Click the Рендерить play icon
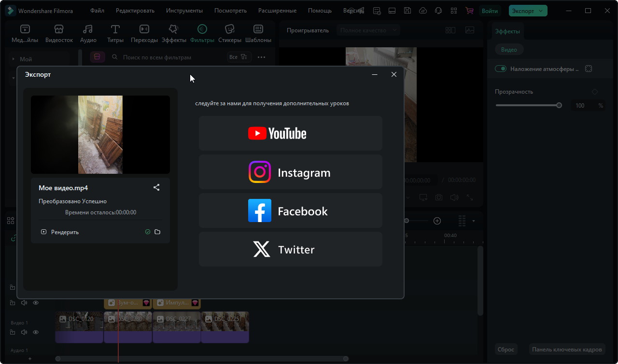The height and width of the screenshot is (364, 618). [43, 232]
